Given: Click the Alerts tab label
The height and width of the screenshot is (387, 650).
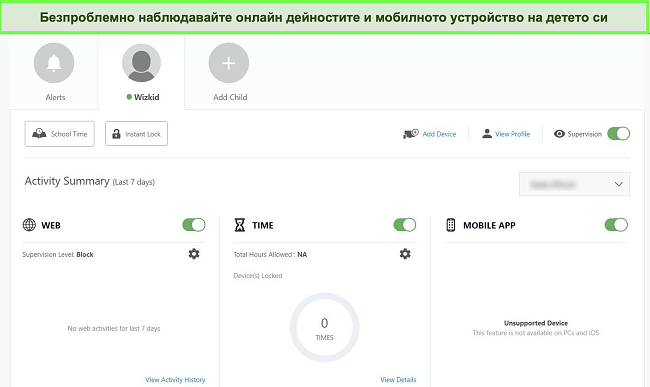Looking at the screenshot, I should tap(55, 97).
